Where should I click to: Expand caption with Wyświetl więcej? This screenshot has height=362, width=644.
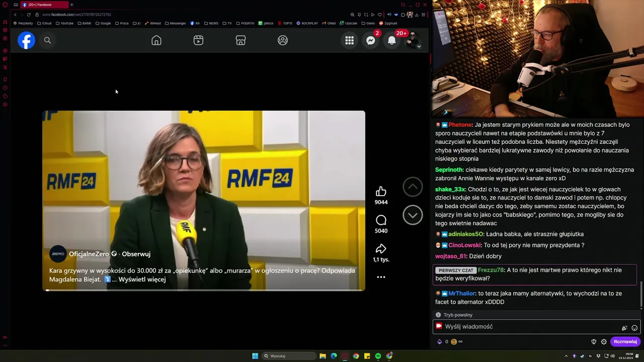pyautogui.click(x=142, y=279)
